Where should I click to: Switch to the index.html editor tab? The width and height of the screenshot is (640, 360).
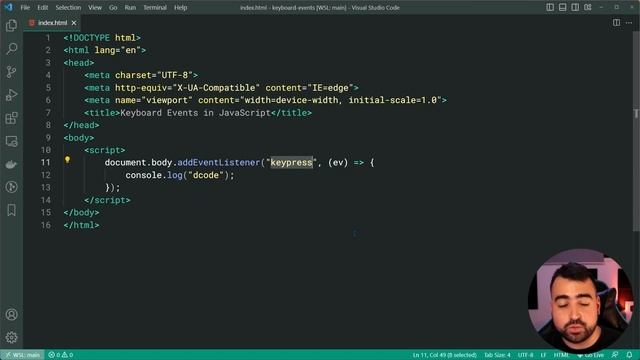tap(52, 23)
